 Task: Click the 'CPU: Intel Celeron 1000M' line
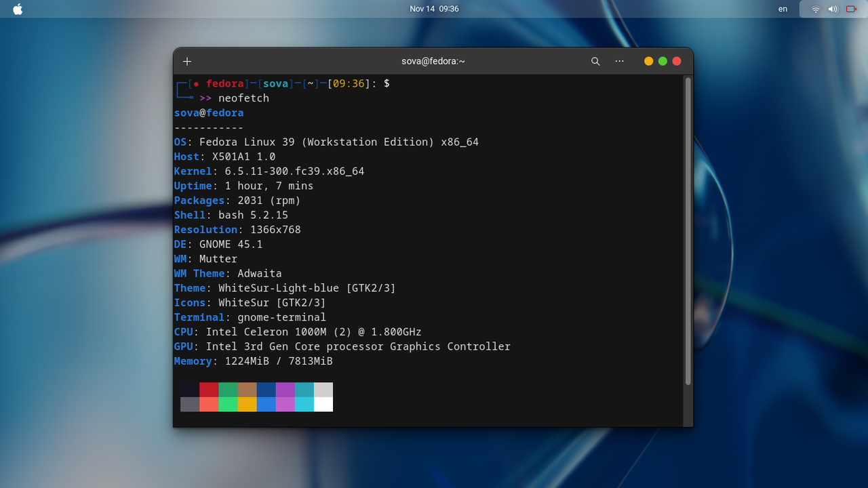(298, 332)
